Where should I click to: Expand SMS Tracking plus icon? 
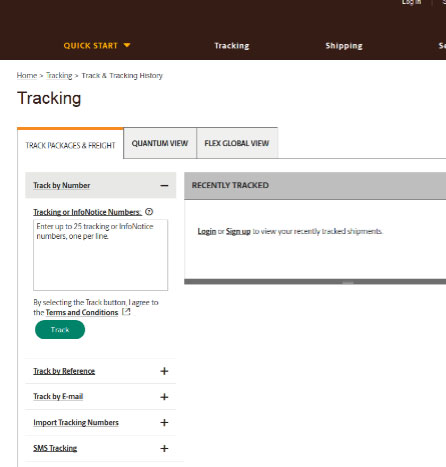(164, 448)
